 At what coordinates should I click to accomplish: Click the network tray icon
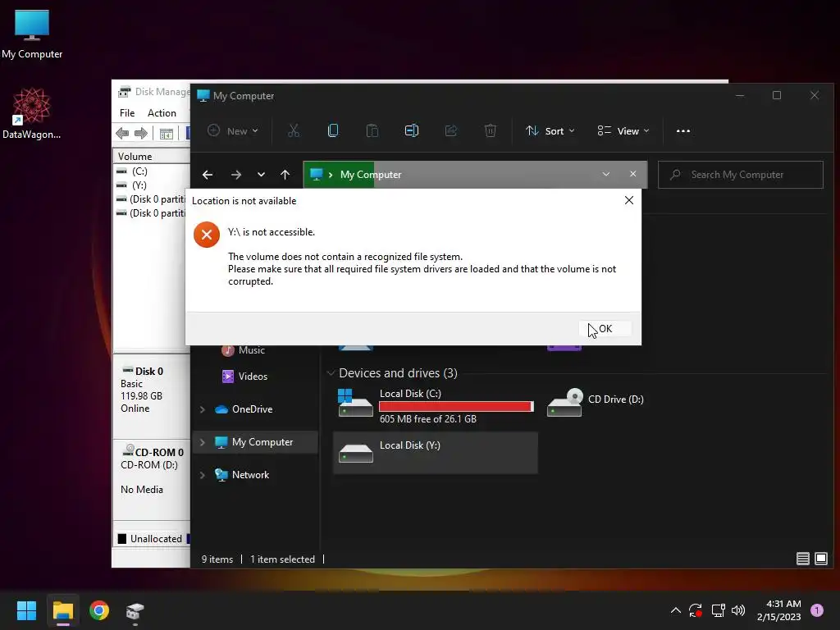[x=718, y=610]
